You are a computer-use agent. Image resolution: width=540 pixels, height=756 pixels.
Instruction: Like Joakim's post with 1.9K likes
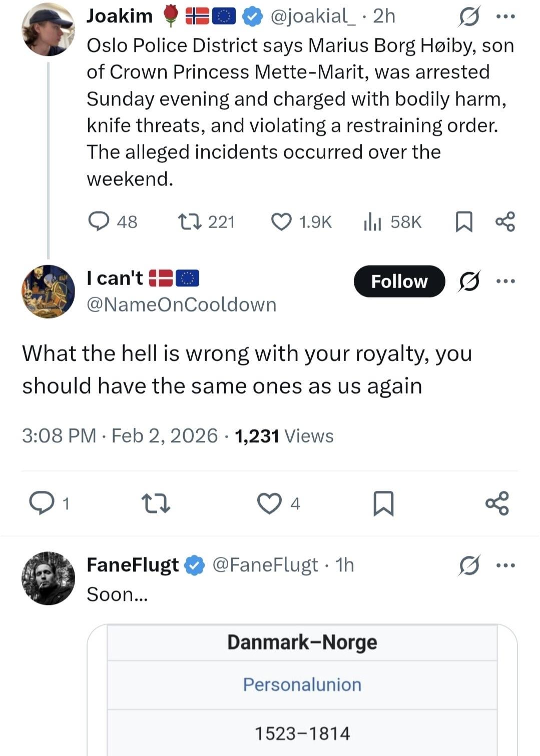click(281, 221)
